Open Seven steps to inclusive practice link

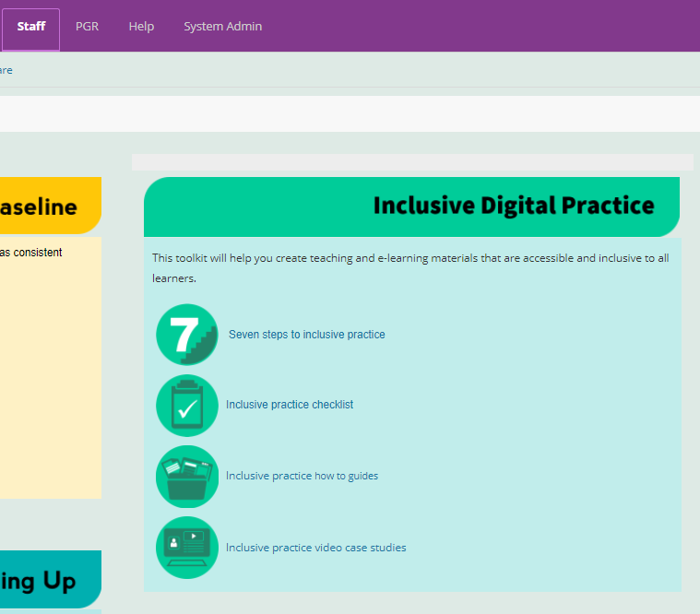pyautogui.click(x=306, y=335)
